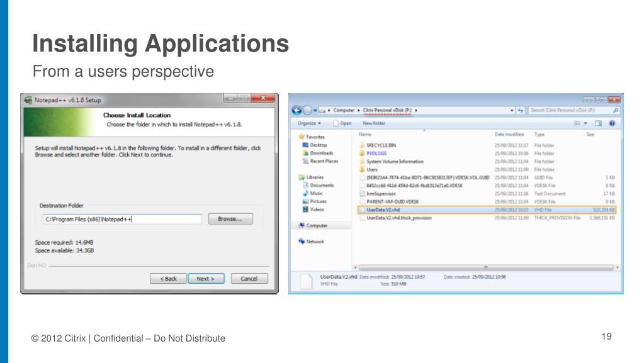The width and height of the screenshot is (644, 363).
Task: Click the Destination Folder path field
Action: (122, 219)
